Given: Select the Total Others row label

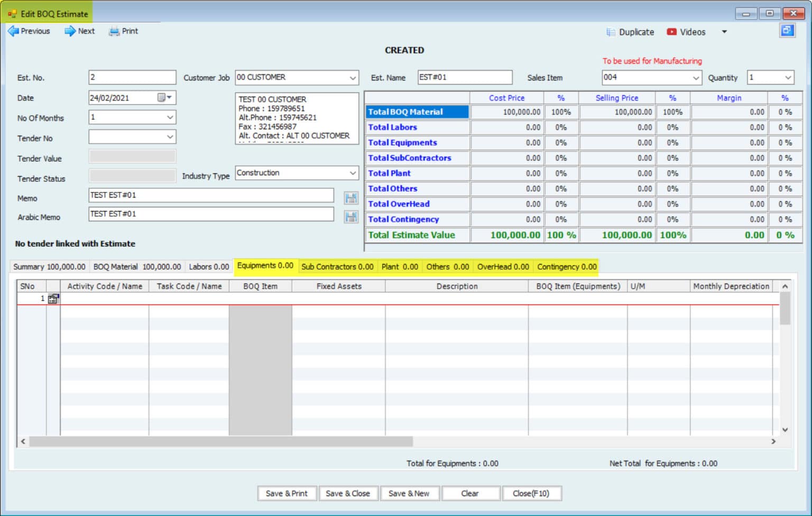Looking at the screenshot, I should coord(392,189).
